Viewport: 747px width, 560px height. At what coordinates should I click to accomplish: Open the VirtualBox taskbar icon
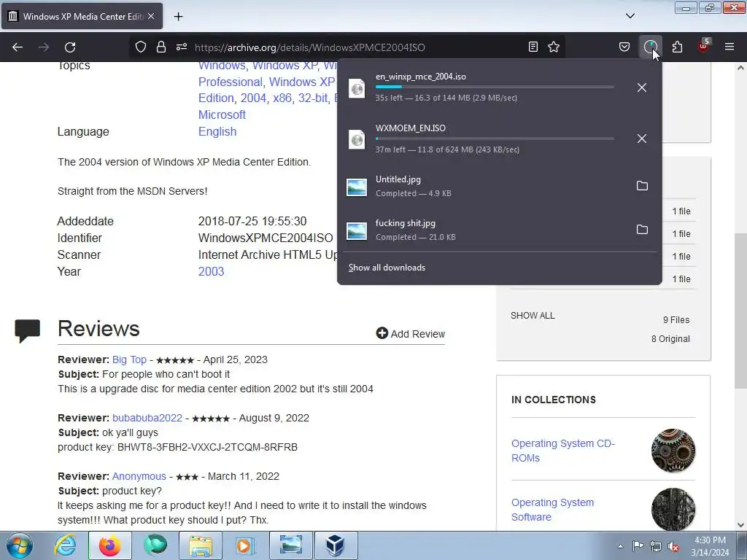coord(336,545)
